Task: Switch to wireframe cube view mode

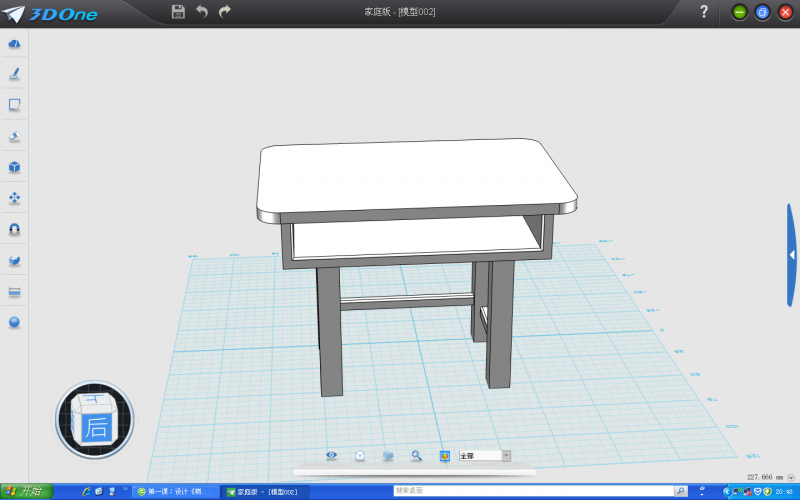Action: click(360, 456)
